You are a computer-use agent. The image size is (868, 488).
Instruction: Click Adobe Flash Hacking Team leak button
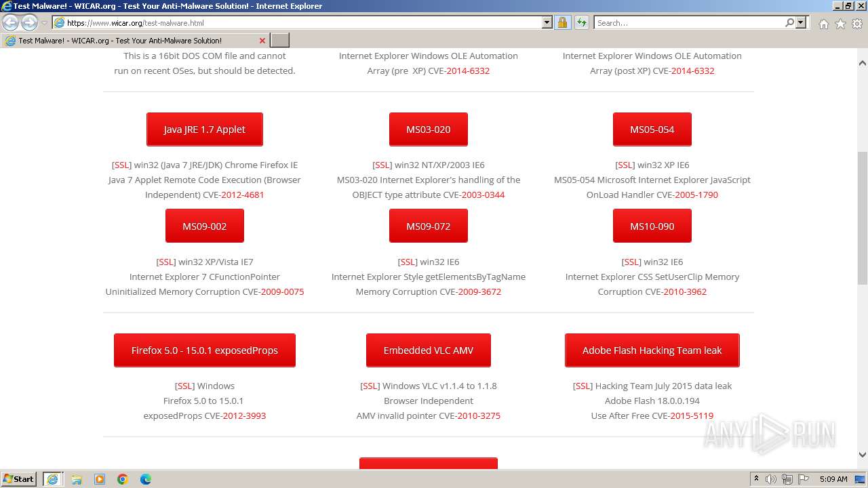pyautogui.click(x=652, y=350)
